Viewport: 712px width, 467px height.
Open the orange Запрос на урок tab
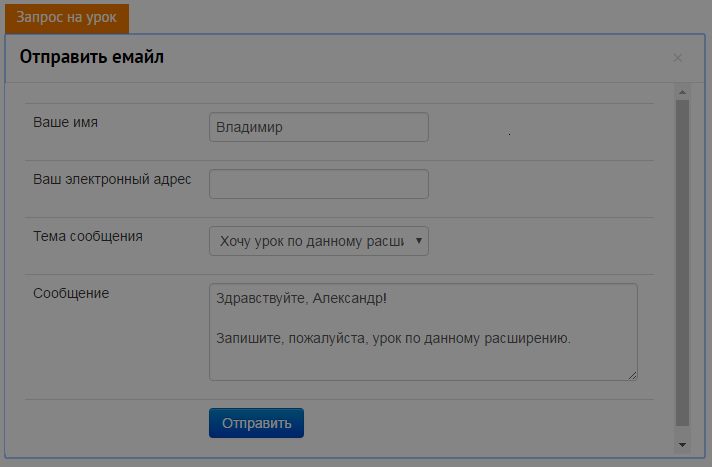[x=67, y=18]
